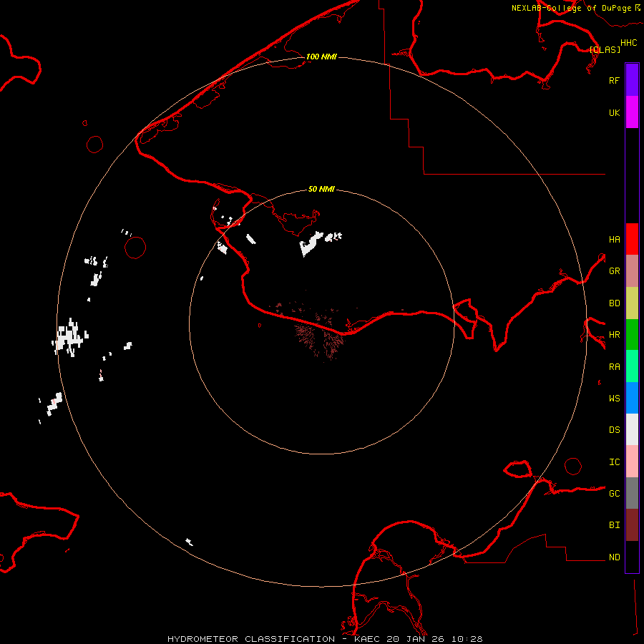Click the NEXLAB-College of DuPage text
The image size is (644, 644).
pyautogui.click(x=571, y=8)
